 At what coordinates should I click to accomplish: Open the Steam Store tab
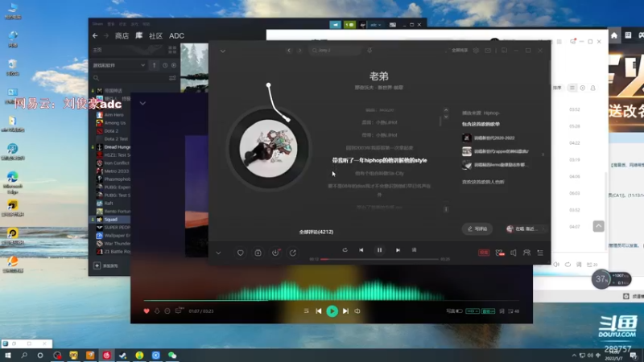[122, 36]
